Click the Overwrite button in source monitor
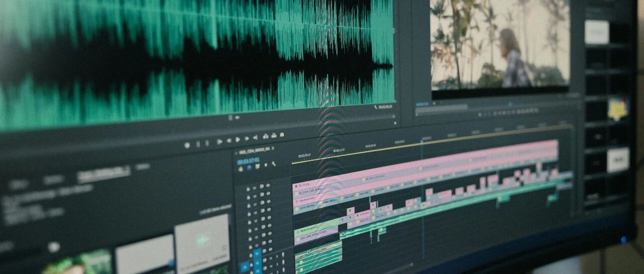 click(x=274, y=135)
